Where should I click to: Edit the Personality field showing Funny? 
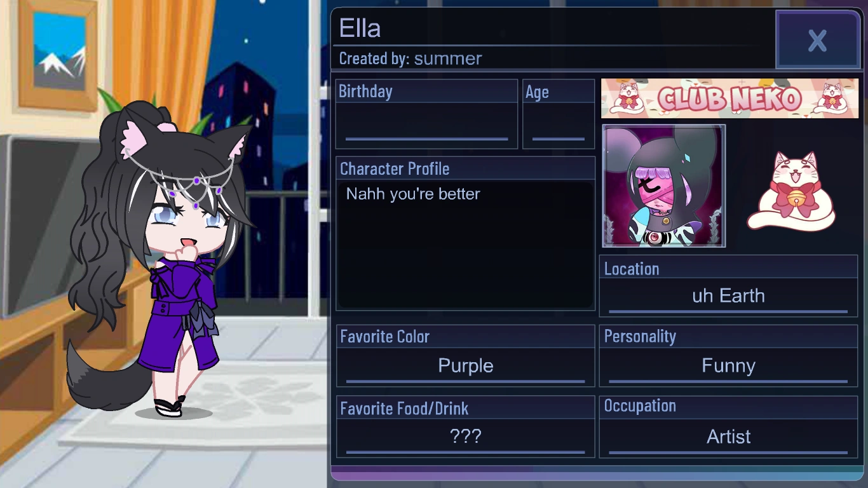click(728, 367)
